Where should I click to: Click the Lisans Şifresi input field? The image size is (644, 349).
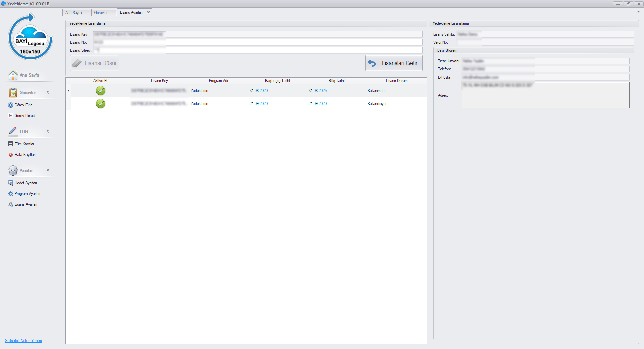point(258,50)
